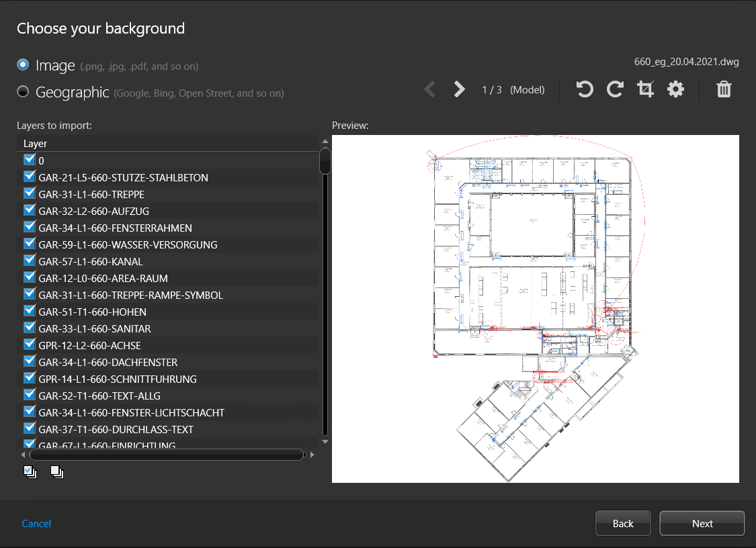Screen dimensions: 756x548
Task: Choose the Geographic background option
Action: click(22, 91)
